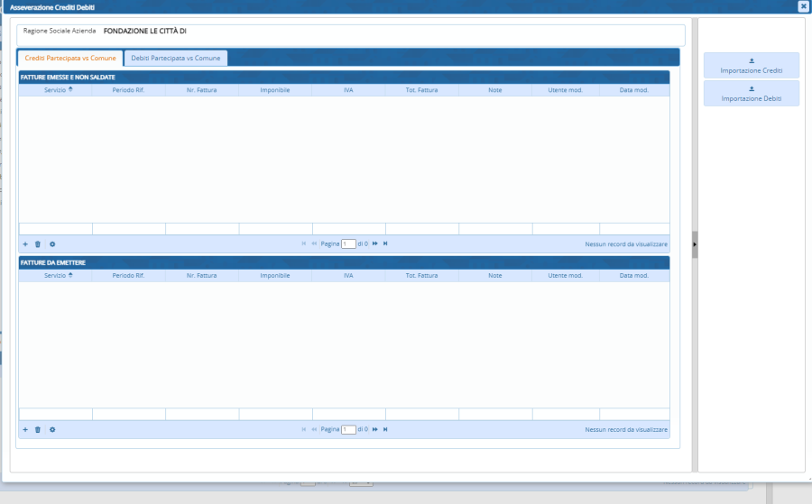Sort Fatture Emesse grid by Servizio column
The height and width of the screenshot is (504, 812).
(58, 90)
